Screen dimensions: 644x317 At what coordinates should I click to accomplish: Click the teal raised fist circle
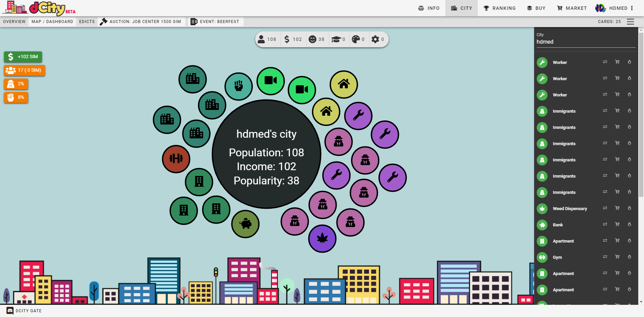coord(239,86)
